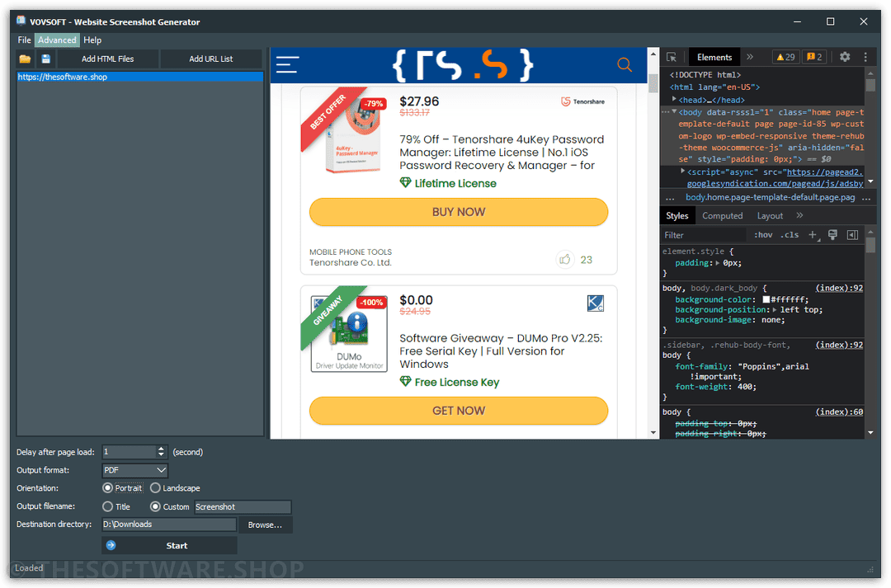891x588 pixels.
Task: Increase the delay after page load spinner
Action: pyautogui.click(x=162, y=449)
